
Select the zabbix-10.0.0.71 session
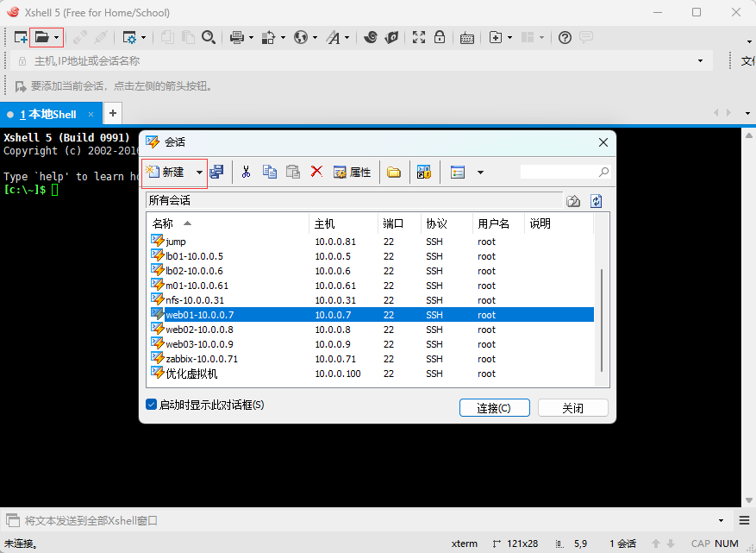pyautogui.click(x=372, y=359)
